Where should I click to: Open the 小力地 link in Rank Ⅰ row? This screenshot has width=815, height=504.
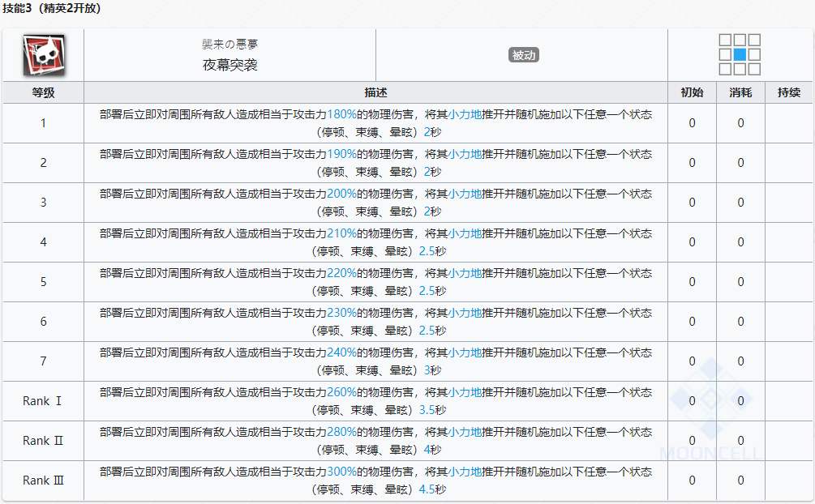coord(465,392)
